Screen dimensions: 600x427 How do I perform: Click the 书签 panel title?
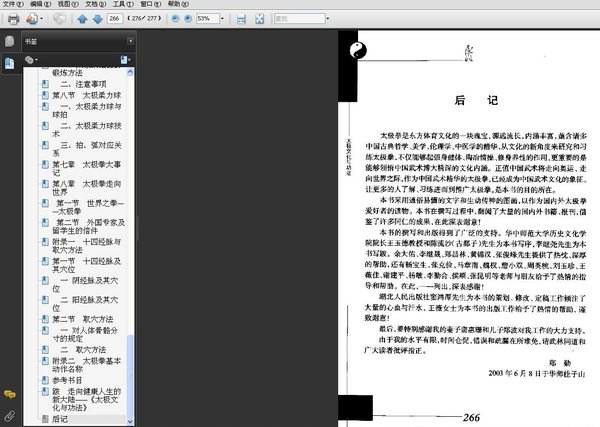31,41
